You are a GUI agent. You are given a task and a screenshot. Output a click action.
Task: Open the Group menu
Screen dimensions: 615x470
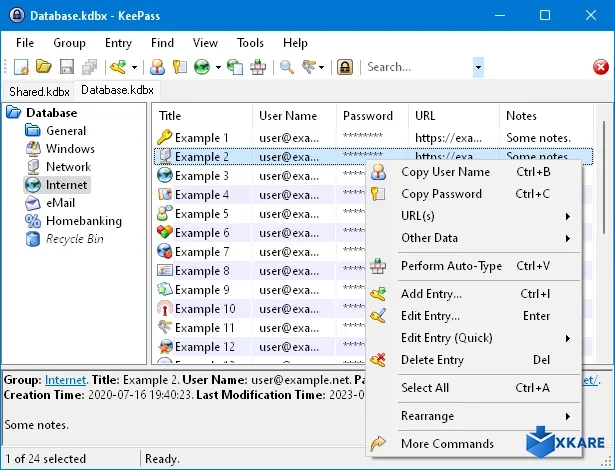tap(69, 42)
